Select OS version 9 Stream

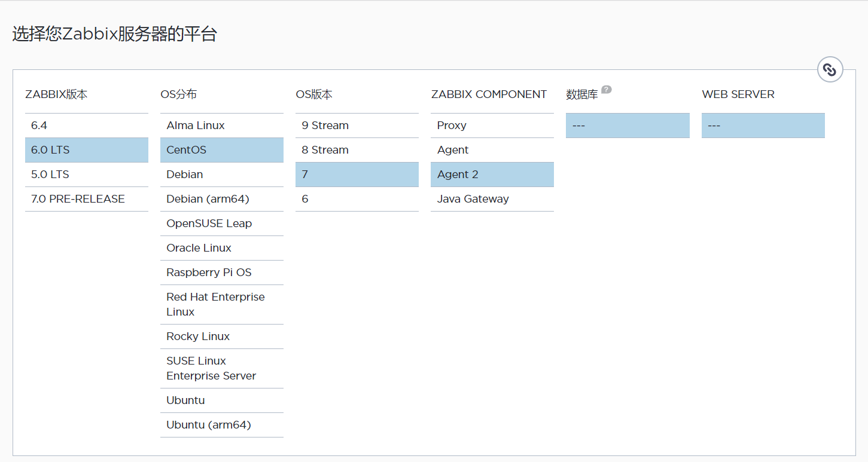[x=357, y=126]
